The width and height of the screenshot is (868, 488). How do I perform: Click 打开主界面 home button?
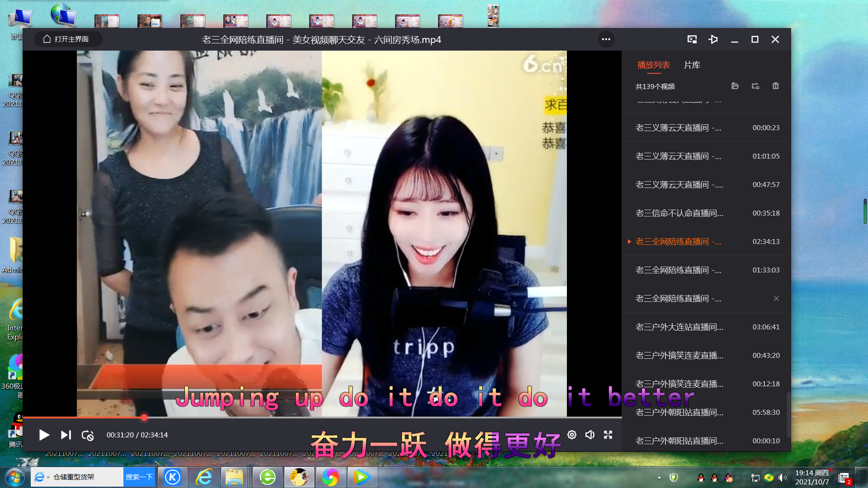(x=68, y=39)
